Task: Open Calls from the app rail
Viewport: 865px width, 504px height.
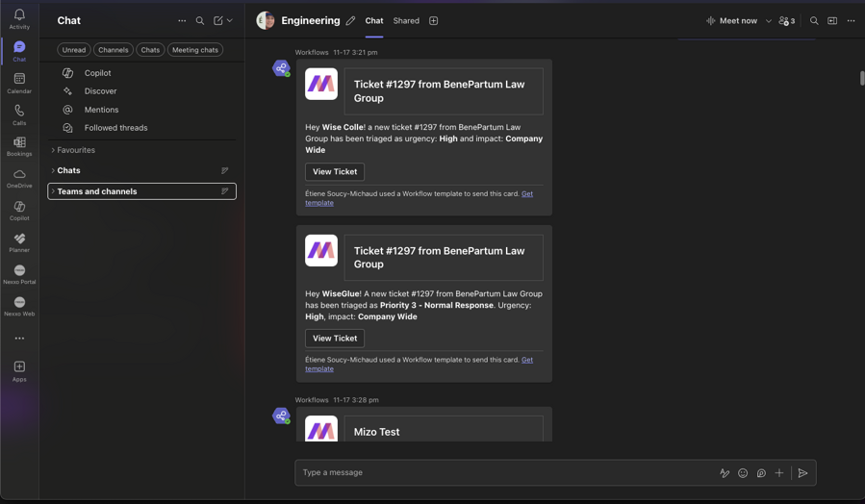Action: 19,114
